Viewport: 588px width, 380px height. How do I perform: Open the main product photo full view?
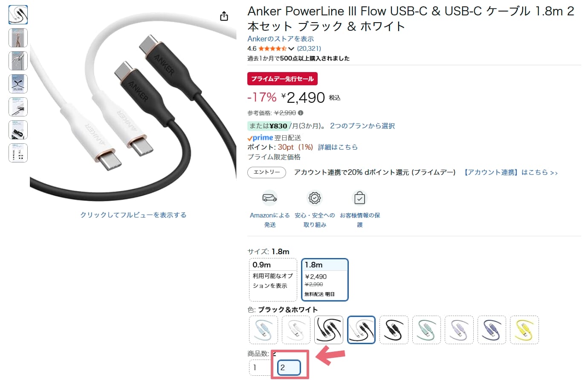[x=133, y=107]
